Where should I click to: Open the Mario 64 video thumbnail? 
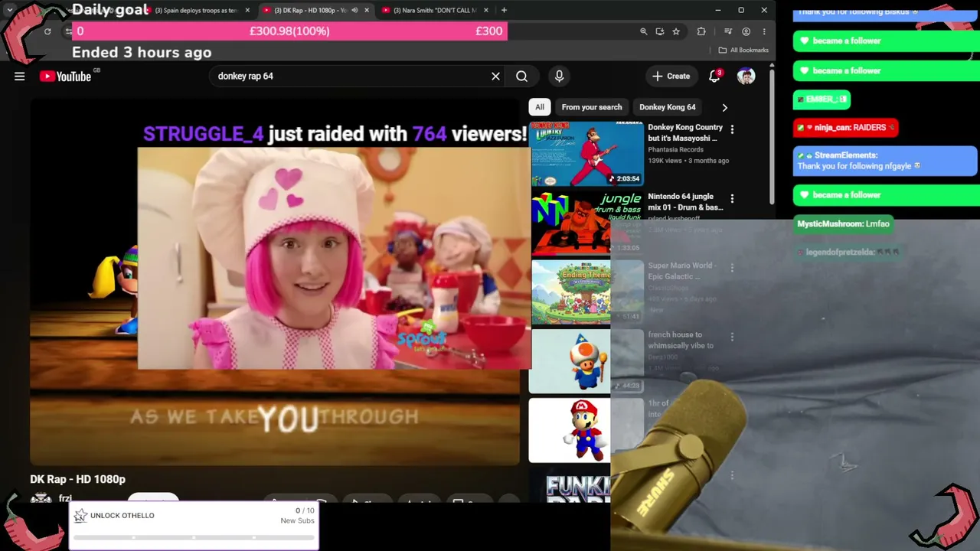pyautogui.click(x=586, y=430)
